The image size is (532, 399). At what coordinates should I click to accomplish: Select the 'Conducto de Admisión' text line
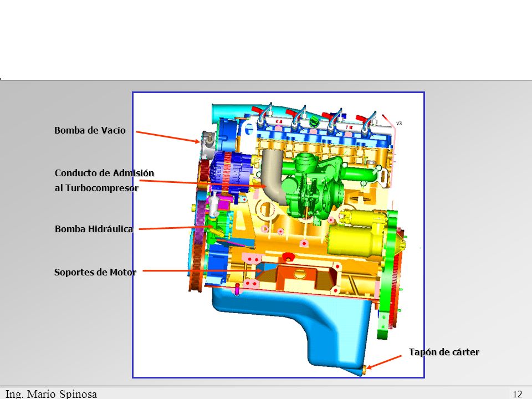pyautogui.click(x=105, y=173)
